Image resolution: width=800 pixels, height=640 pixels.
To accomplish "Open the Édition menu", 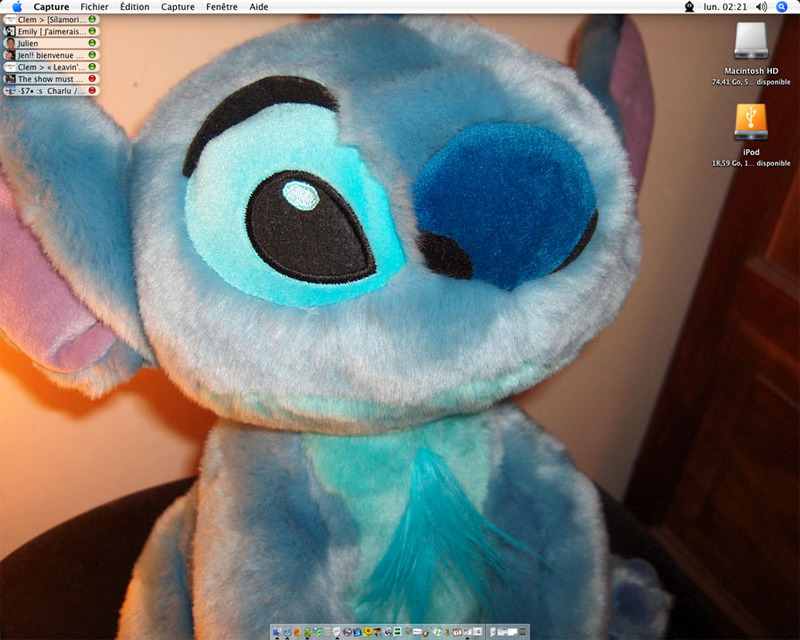I will pos(135,7).
